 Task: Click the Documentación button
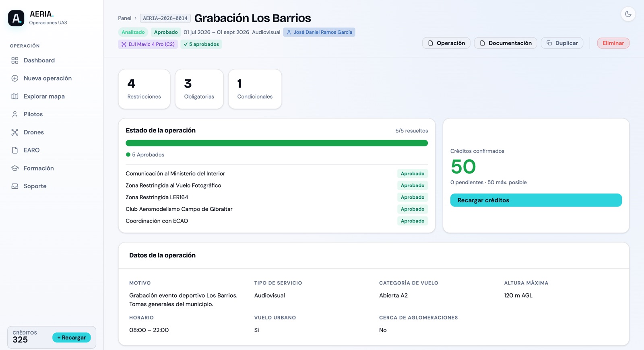click(506, 43)
